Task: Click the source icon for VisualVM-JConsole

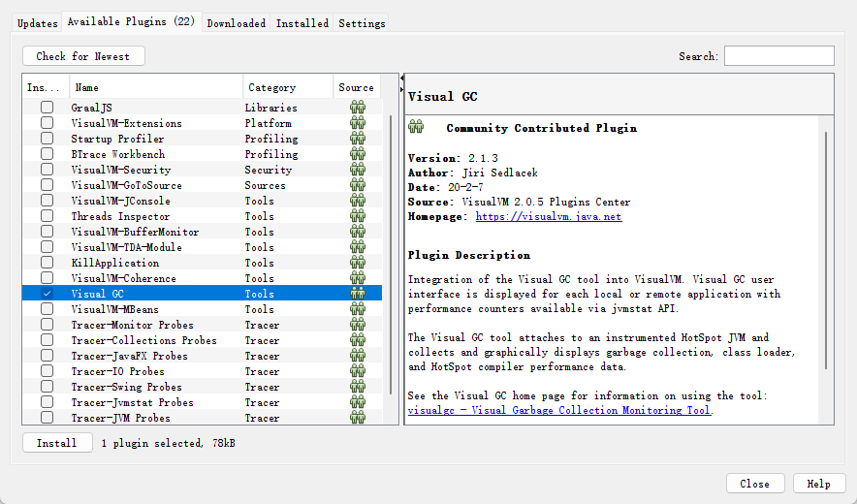Action: pos(358,201)
